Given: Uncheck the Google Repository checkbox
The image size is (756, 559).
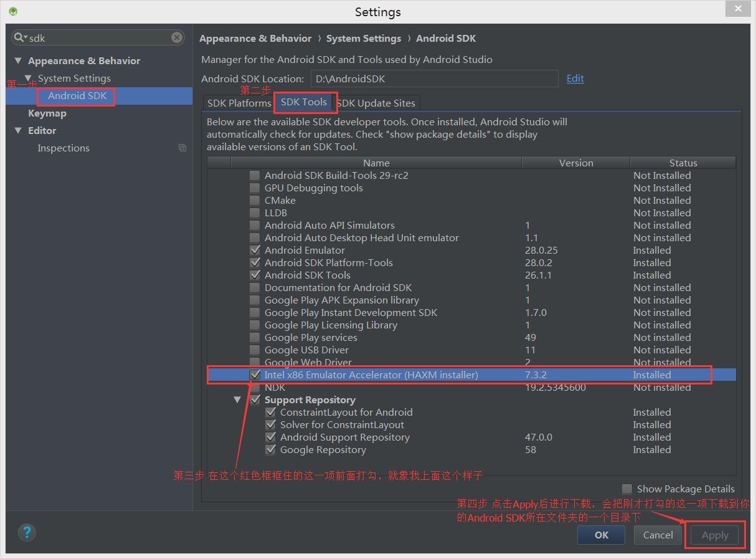Looking at the screenshot, I should [270, 450].
